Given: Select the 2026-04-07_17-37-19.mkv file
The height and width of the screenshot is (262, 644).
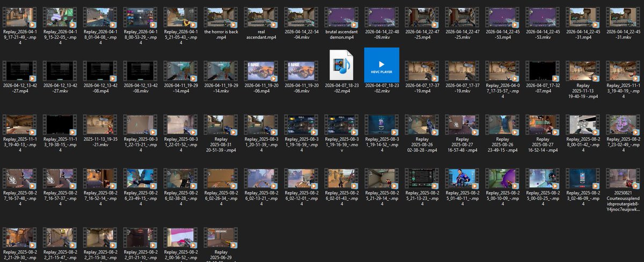Looking at the screenshot, I should pos(462,77).
